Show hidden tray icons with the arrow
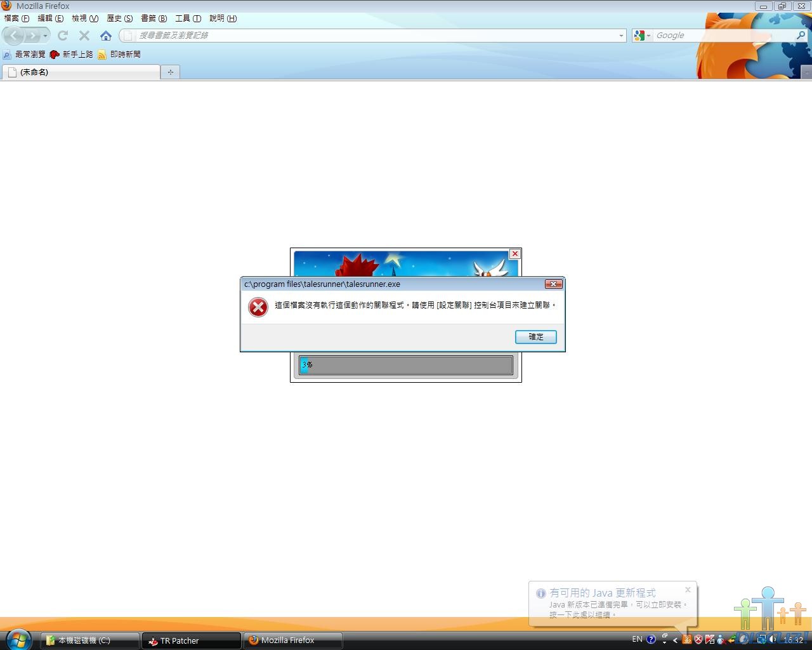The image size is (812, 650). (x=675, y=640)
